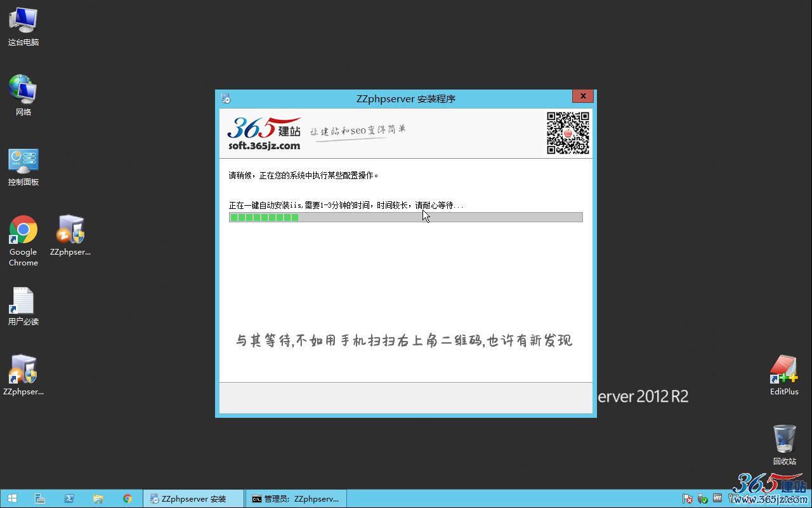Click the safely remove hardware tray icon
The width and height of the screenshot is (812, 508).
click(702, 498)
